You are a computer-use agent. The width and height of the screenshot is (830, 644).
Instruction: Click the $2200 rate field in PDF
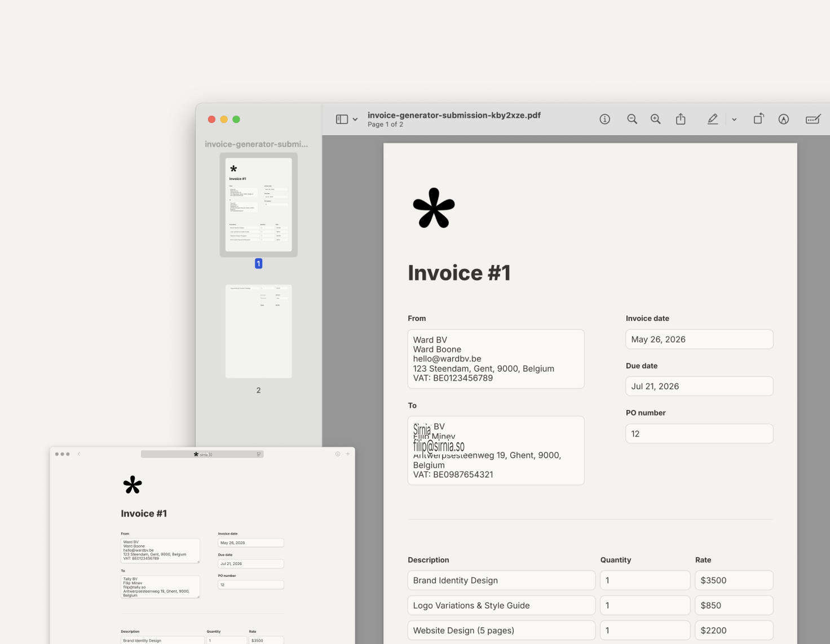734,630
